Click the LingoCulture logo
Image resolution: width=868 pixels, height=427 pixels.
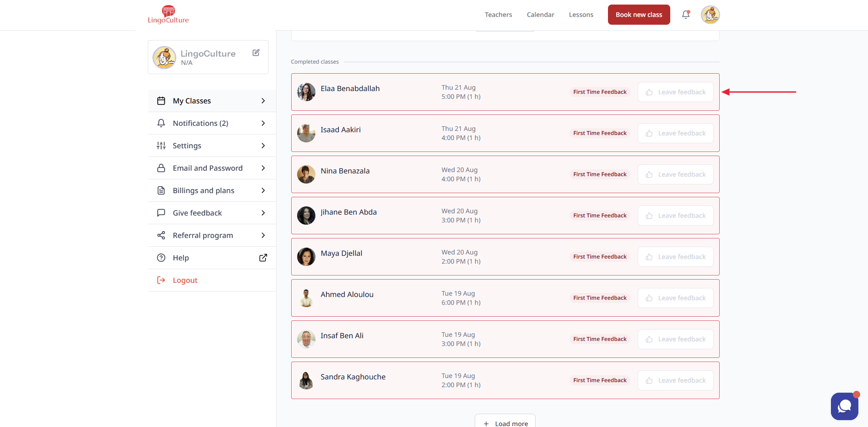tap(168, 15)
